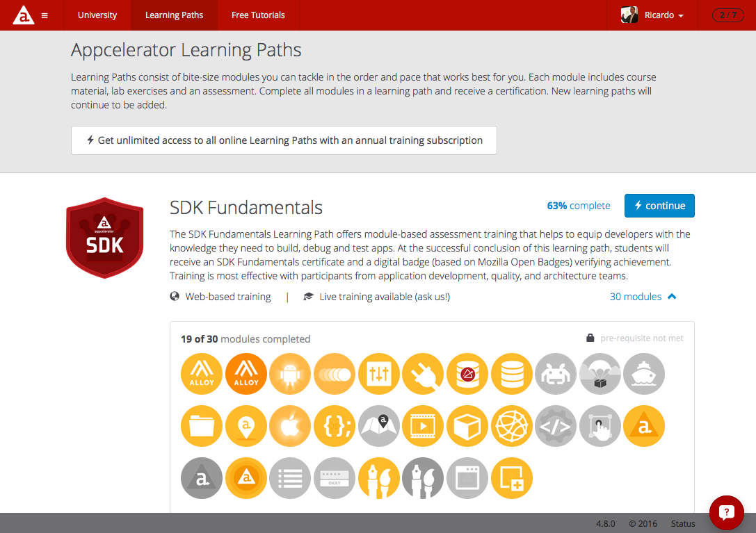Click the SDK shield badge image
This screenshot has width=756, height=533.
coord(104,238)
